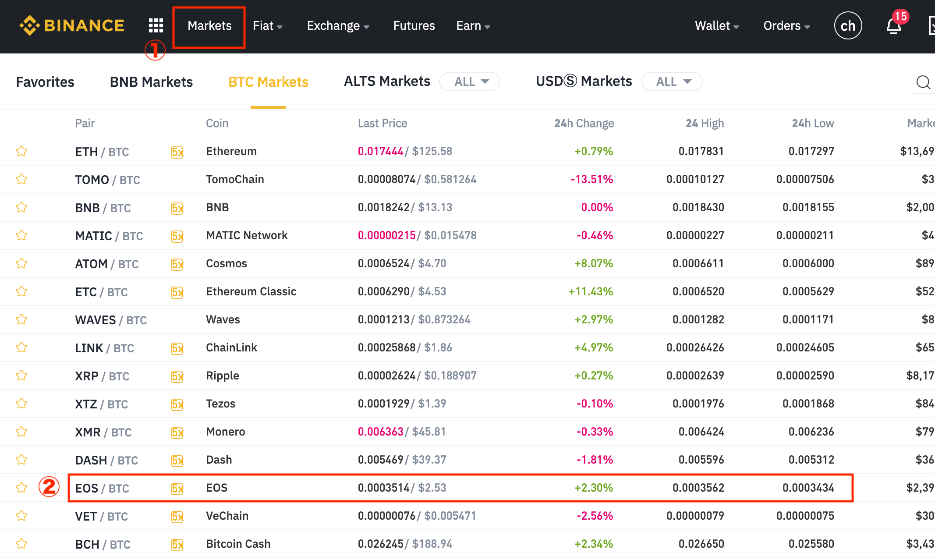Favorite the TOMO / BTC pair star
935x560 pixels.
21,179
